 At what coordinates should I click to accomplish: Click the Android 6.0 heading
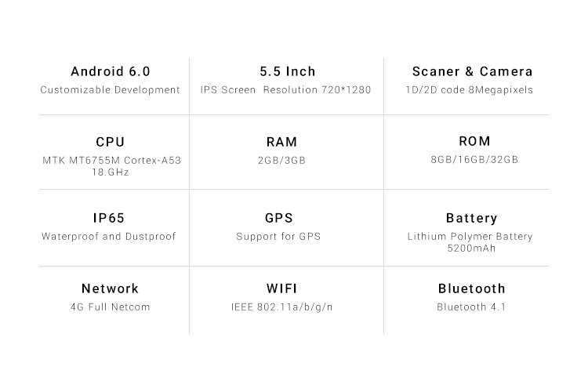coord(111,71)
